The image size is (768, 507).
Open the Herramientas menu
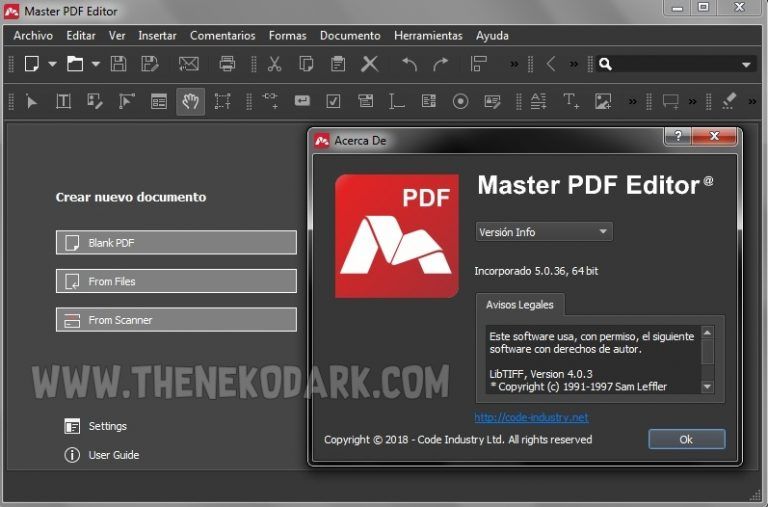(429, 35)
